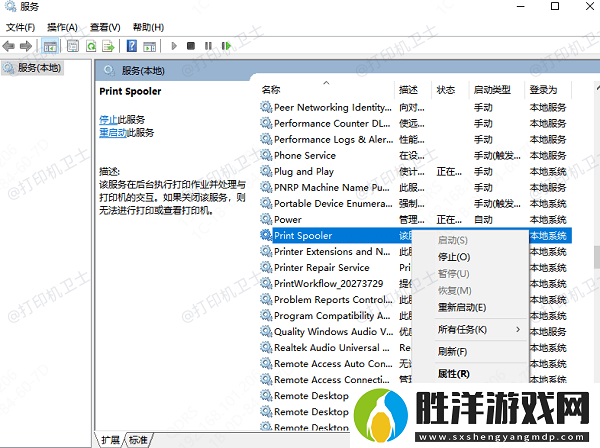Open the Properties toolbar icon

(72, 46)
